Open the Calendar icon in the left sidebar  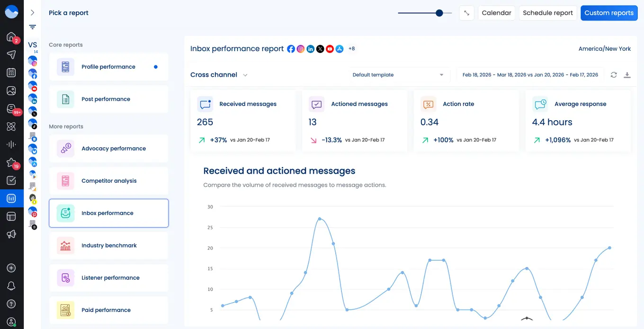click(x=11, y=72)
